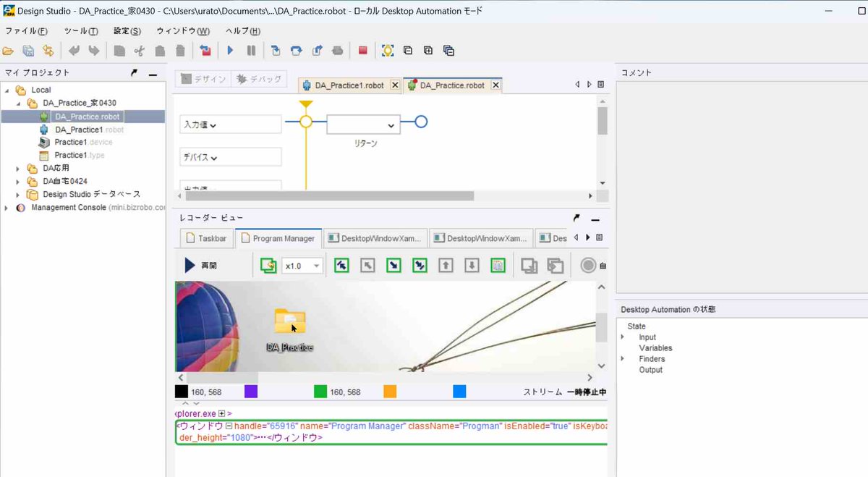The width and height of the screenshot is (868, 477).
Task: Open the リターン step dropdown arrow
Action: pos(391,125)
